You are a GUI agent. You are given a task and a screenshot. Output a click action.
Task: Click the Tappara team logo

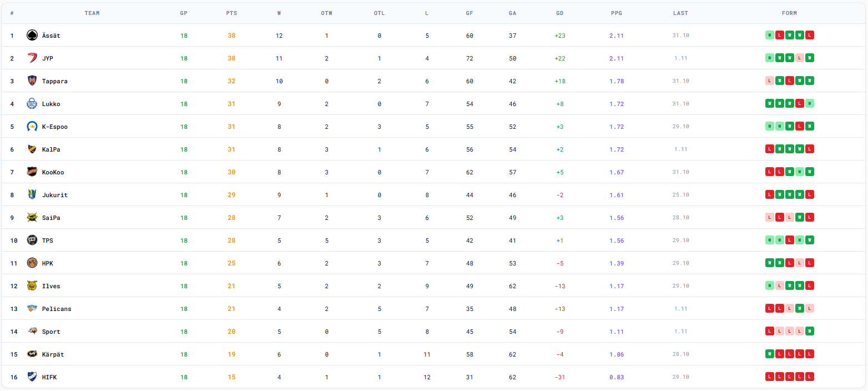click(x=32, y=81)
